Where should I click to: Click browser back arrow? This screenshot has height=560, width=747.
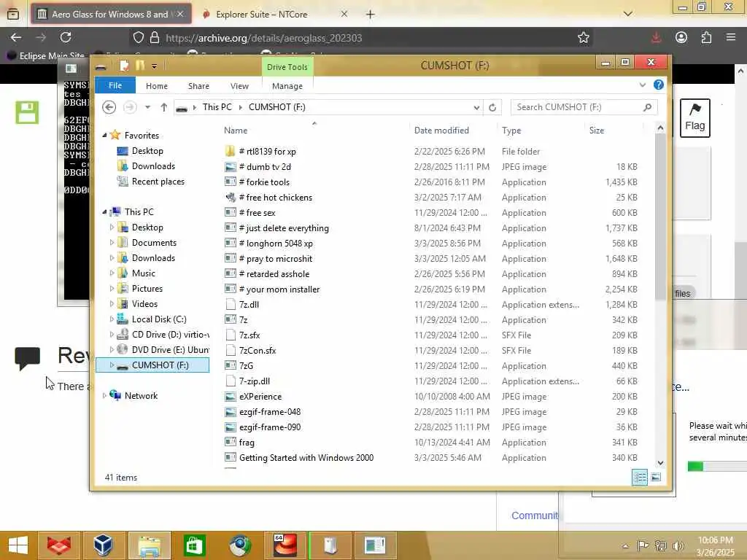16,37
